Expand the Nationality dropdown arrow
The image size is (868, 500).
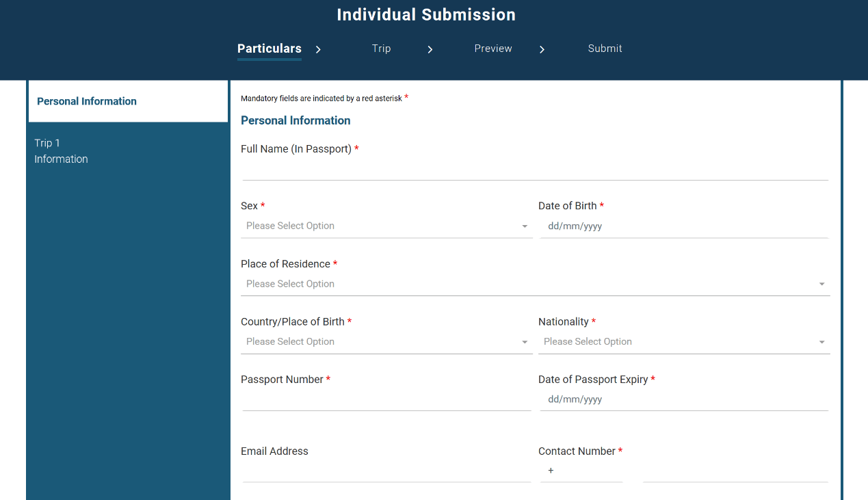[821, 342]
